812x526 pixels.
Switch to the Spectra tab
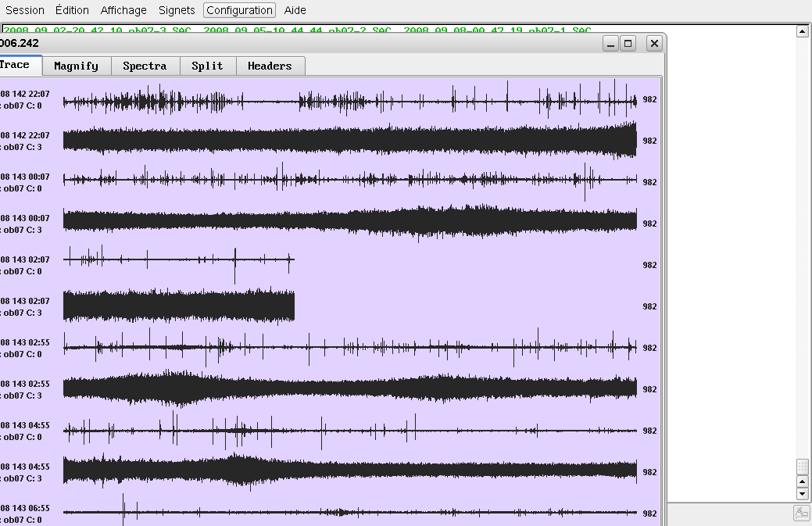145,66
